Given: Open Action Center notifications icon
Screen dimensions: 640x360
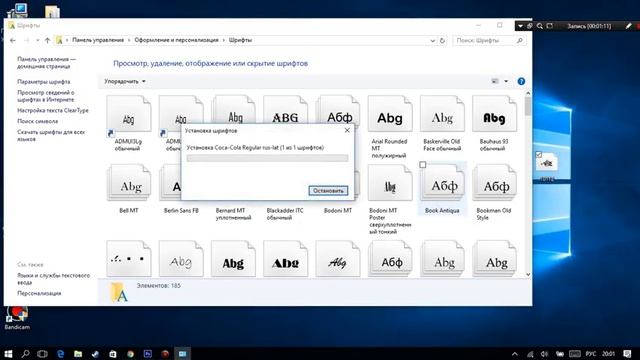Looking at the screenshot, I should click(627, 354).
